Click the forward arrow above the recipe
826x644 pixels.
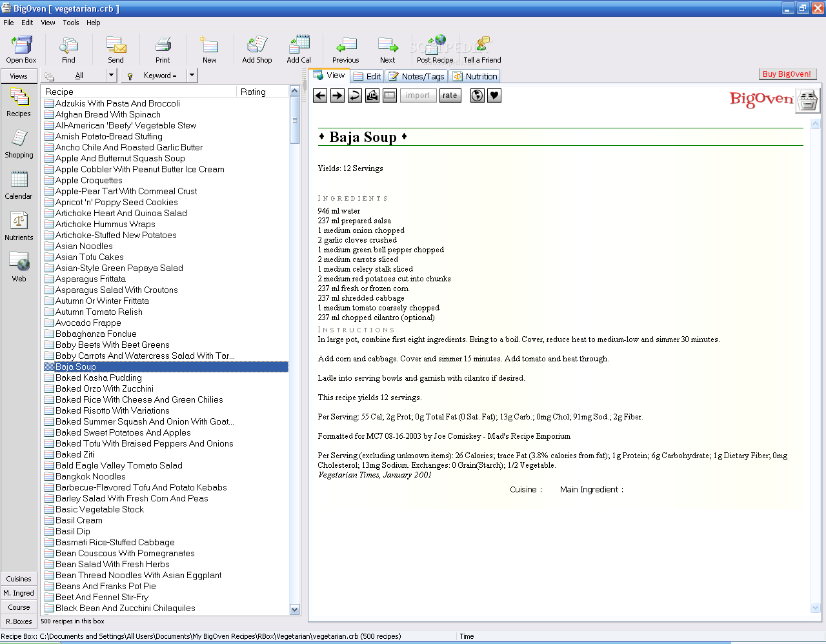(x=337, y=96)
